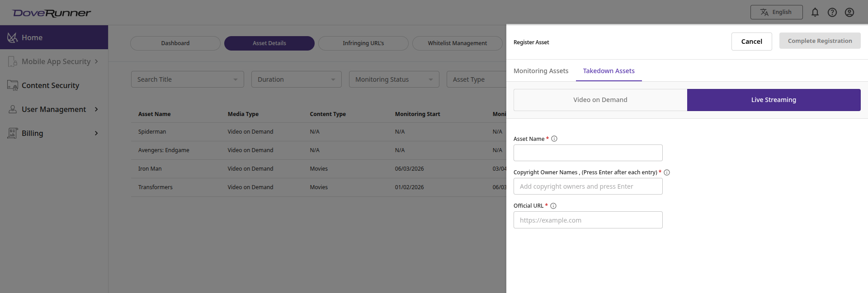The image size is (868, 293).
Task: Open the English language selector
Action: click(777, 12)
